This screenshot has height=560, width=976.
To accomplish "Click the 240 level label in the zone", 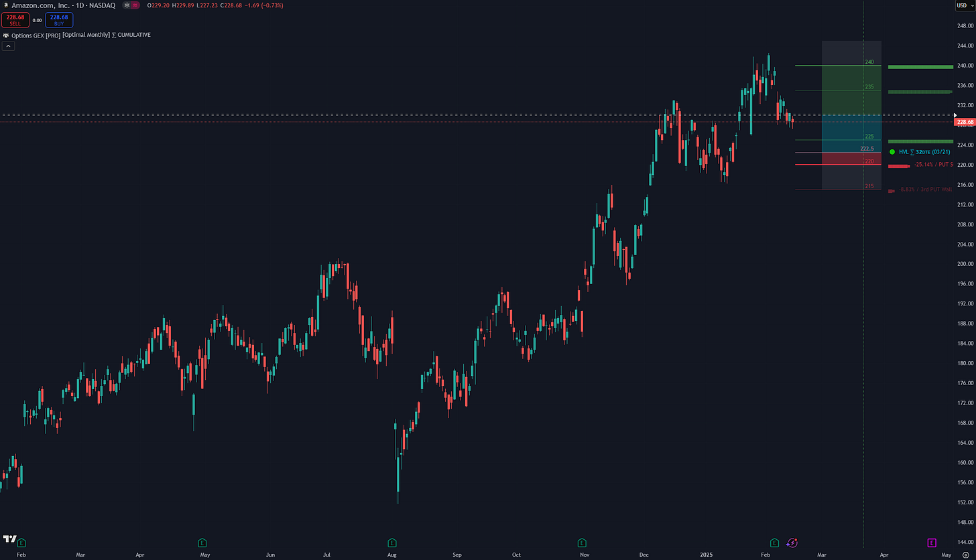I will tap(869, 62).
